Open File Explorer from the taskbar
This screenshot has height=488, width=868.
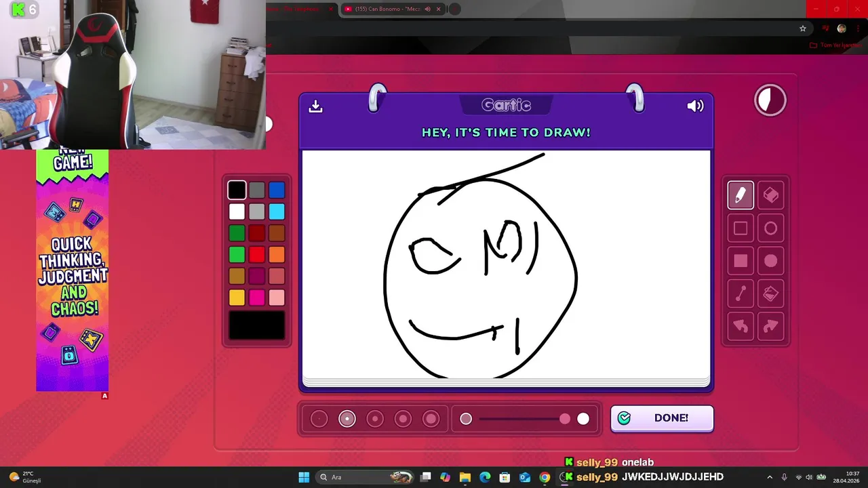(x=465, y=477)
